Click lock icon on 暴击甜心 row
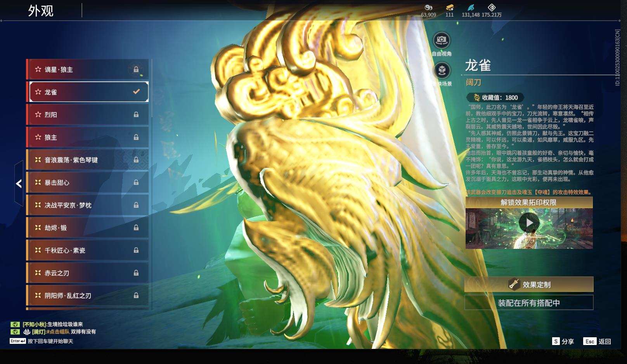This screenshot has width=627, height=364. [136, 182]
